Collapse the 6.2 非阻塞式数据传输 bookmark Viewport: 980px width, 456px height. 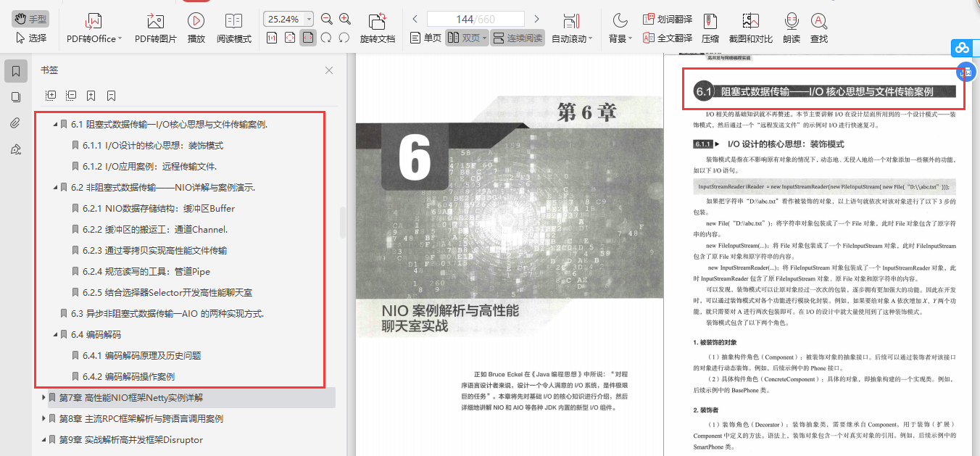54,188
